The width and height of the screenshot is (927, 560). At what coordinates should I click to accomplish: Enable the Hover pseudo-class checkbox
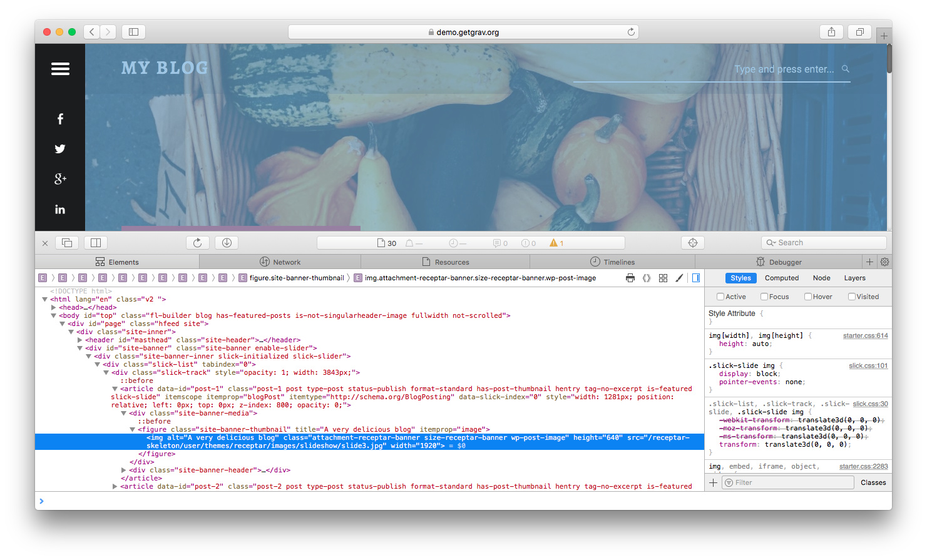tap(808, 297)
